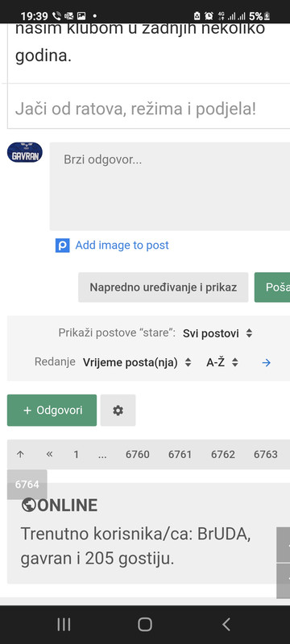Go to page 1

click(x=76, y=454)
